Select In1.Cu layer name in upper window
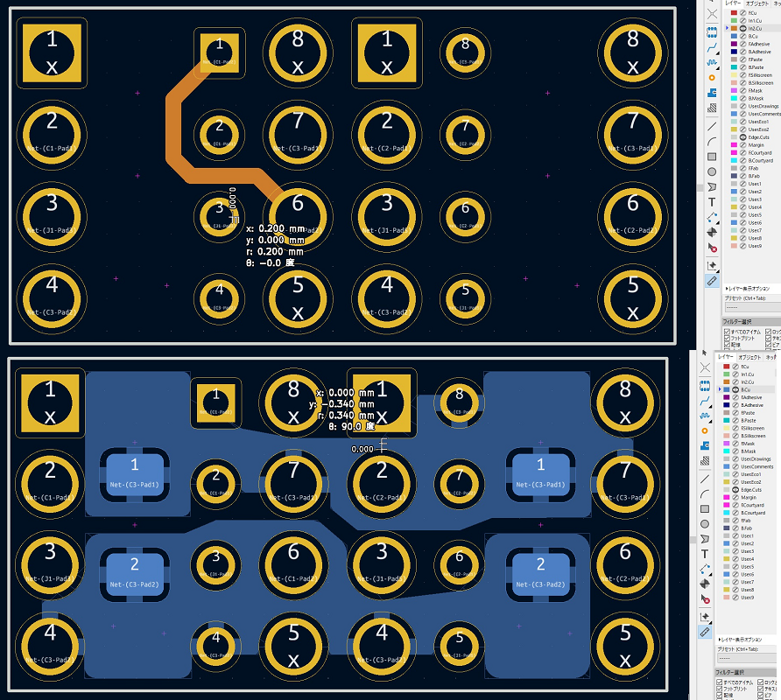The height and width of the screenshot is (700, 781). (x=755, y=21)
